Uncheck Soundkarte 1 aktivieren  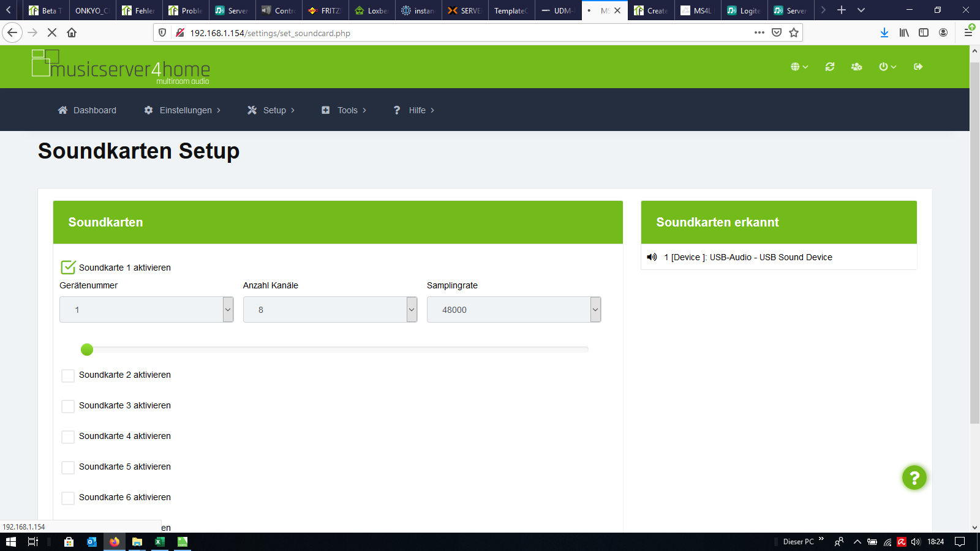[x=68, y=268]
